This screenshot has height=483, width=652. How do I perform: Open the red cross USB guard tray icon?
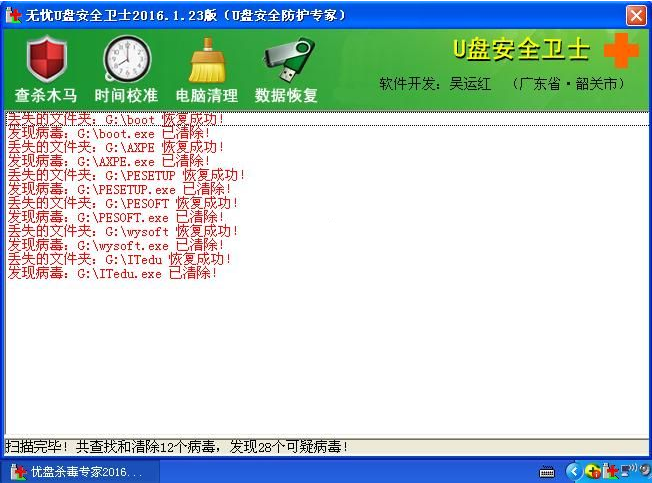coord(609,472)
